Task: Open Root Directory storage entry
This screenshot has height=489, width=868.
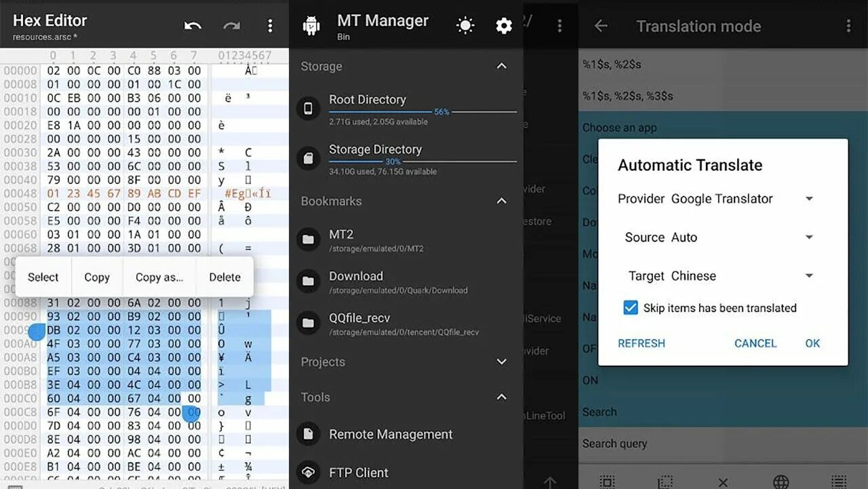Action: (407, 109)
